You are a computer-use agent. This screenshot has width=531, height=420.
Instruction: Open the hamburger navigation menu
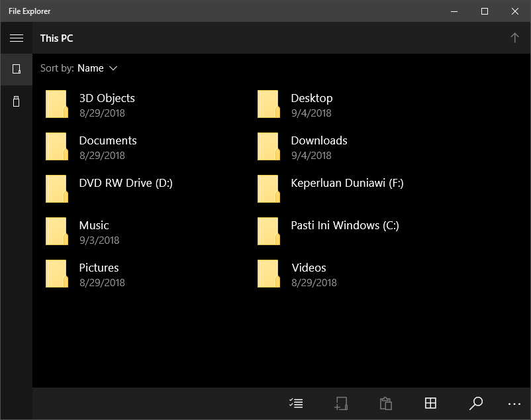[17, 38]
